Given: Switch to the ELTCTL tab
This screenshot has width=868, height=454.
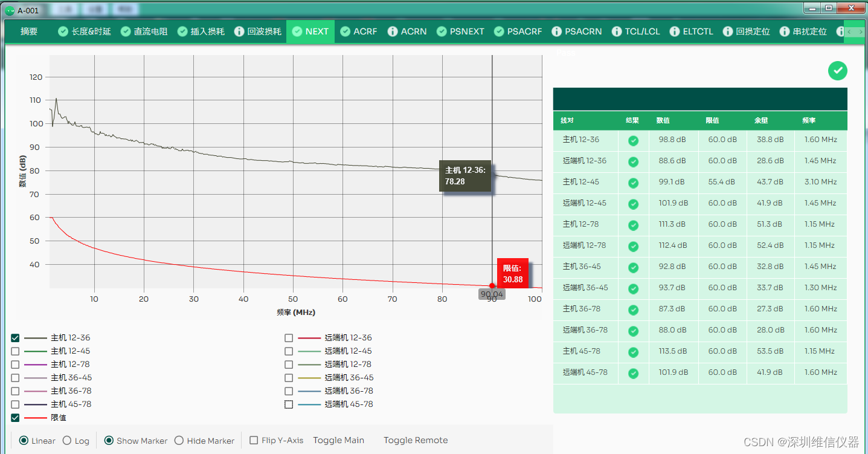Looking at the screenshot, I should click(x=691, y=31).
